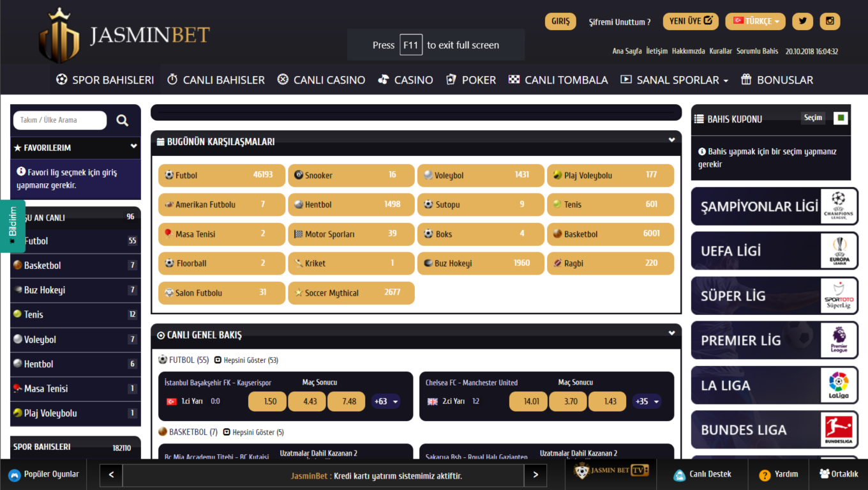This screenshot has width=868, height=490.
Task: Bet 7.48 odds on Kayserispor
Action: (x=347, y=402)
